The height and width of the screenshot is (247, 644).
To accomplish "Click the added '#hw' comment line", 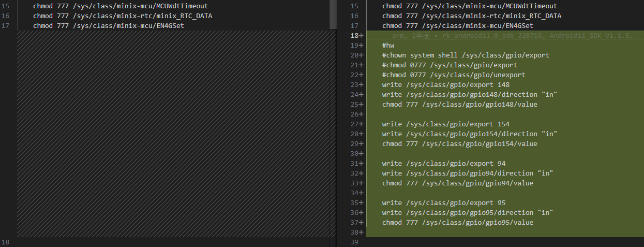I will click(x=388, y=46).
